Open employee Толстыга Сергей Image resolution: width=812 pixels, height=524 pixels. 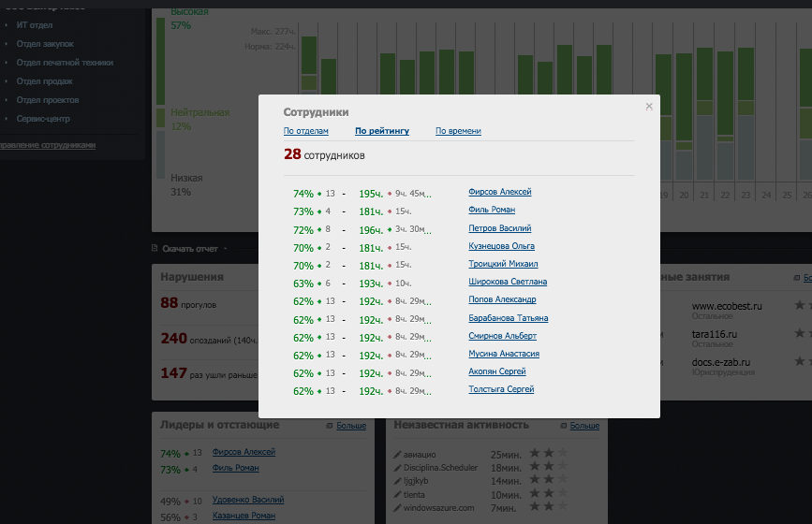coord(501,389)
